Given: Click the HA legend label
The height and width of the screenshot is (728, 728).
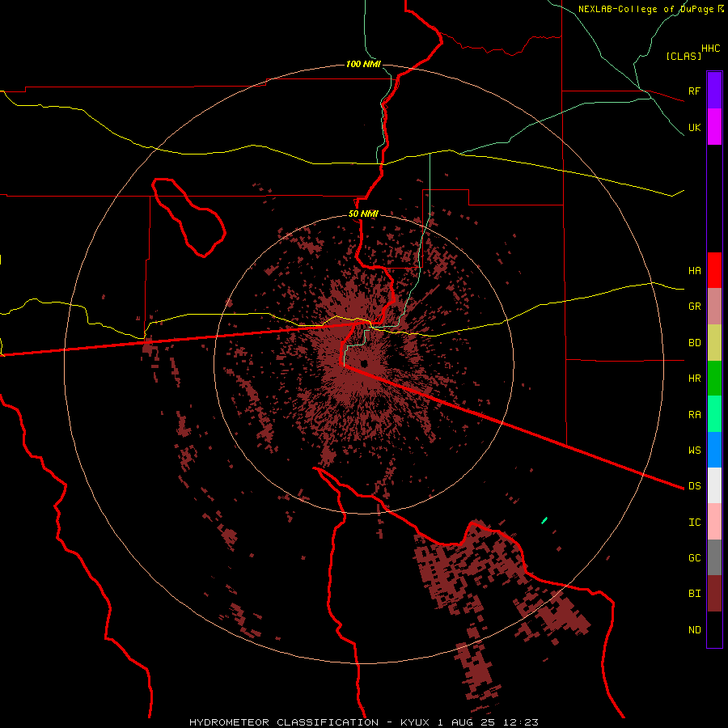Looking at the screenshot, I should click(x=694, y=270).
